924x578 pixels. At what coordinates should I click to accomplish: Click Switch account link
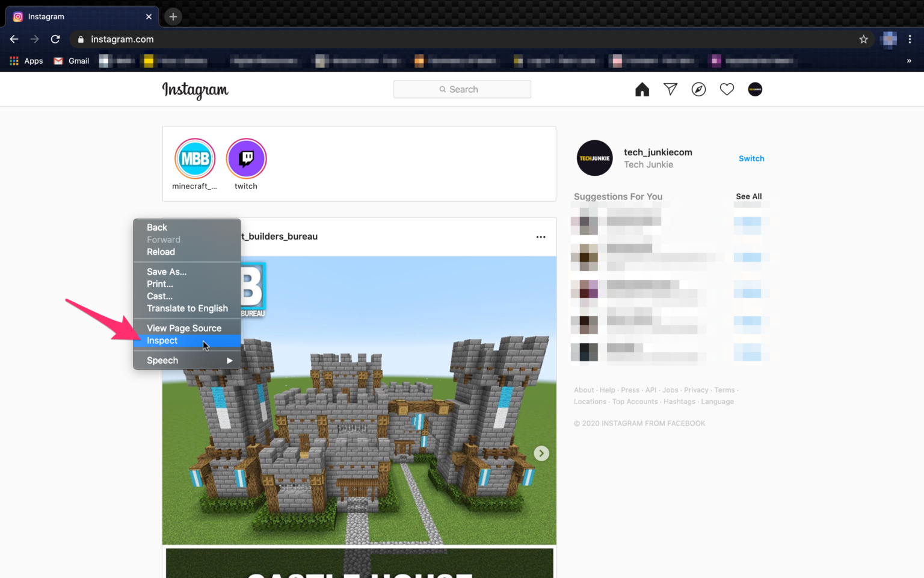point(751,158)
